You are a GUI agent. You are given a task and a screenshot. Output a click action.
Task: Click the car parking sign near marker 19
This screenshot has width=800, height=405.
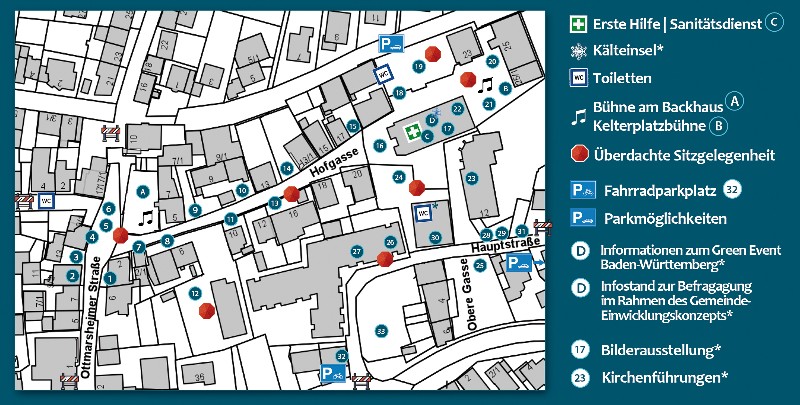point(391,43)
